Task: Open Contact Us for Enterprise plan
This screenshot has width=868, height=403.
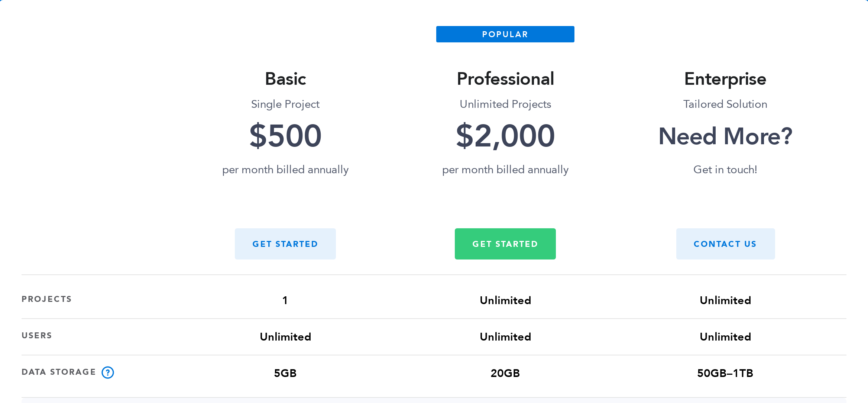Action: (725, 244)
